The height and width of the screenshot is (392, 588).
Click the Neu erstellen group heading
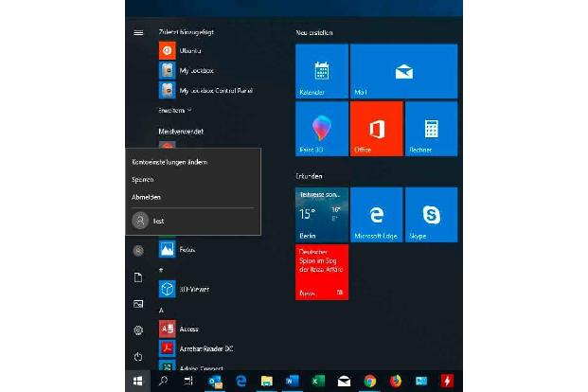tap(313, 32)
